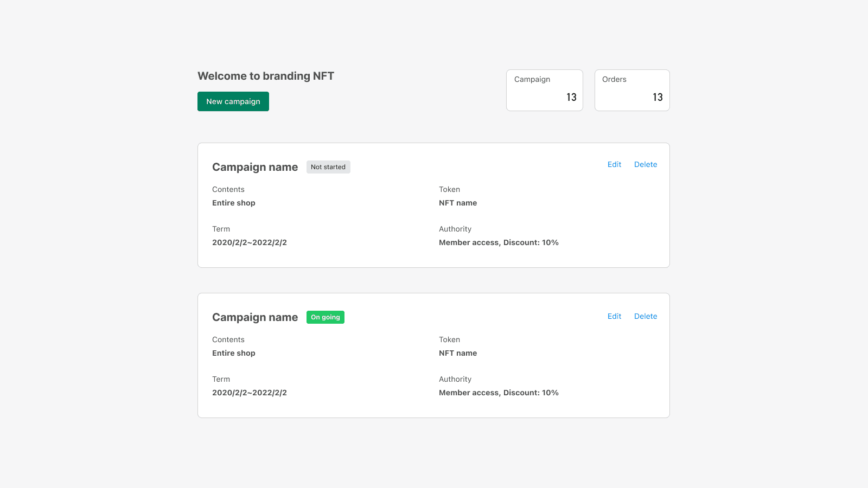The image size is (868, 488).
Task: Select the Welcome to branding NFT heading
Action: (x=266, y=76)
